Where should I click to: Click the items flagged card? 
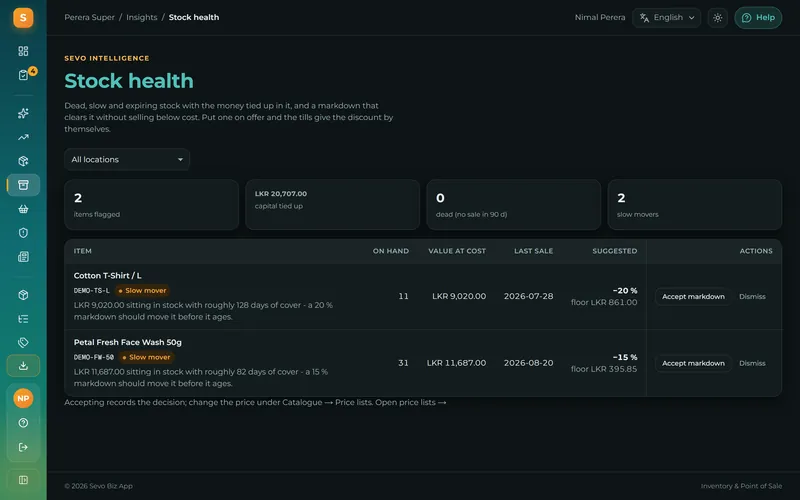click(x=152, y=205)
